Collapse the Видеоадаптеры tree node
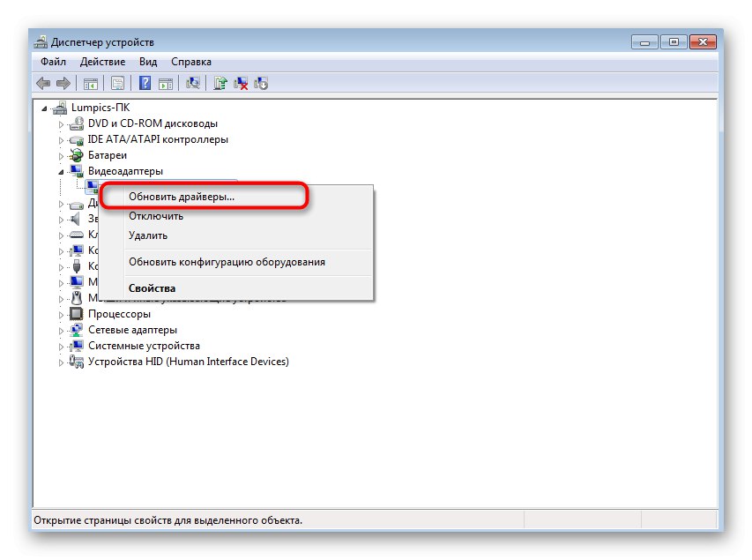The width and height of the screenshot is (752, 560). tap(61, 172)
